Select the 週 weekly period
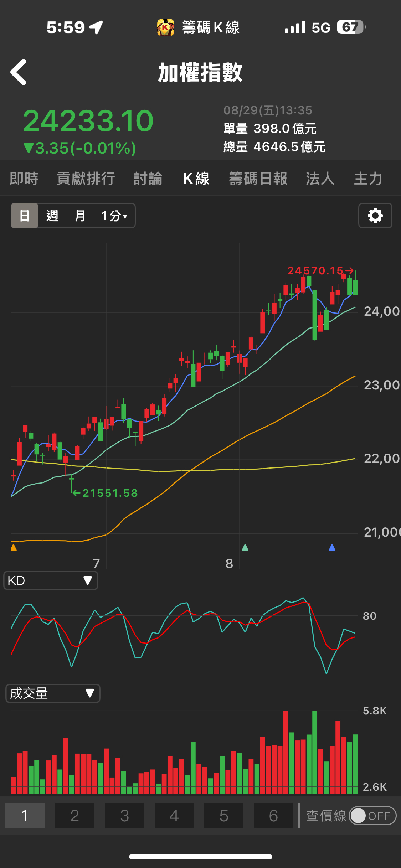Image resolution: width=401 pixels, height=868 pixels. click(x=52, y=216)
